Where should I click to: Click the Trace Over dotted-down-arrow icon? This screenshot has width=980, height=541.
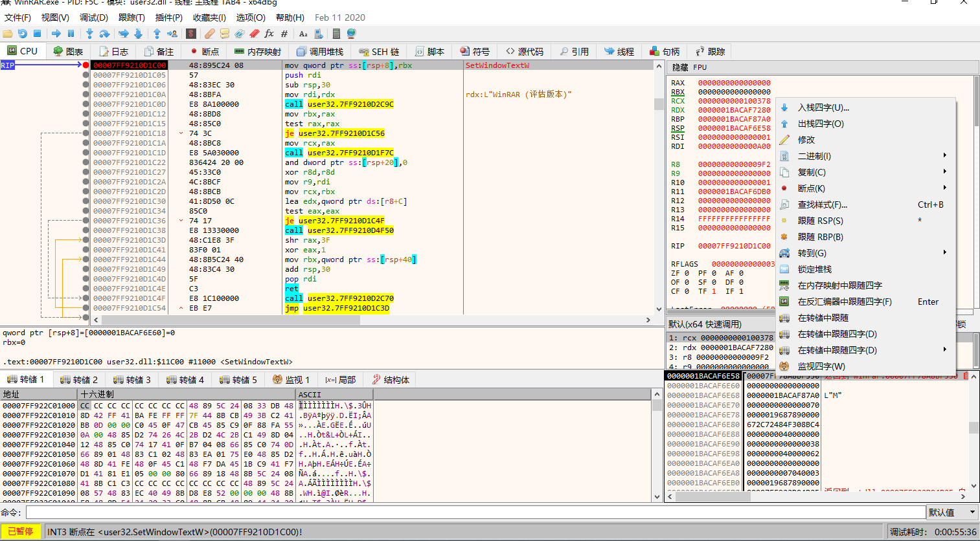pos(138,34)
